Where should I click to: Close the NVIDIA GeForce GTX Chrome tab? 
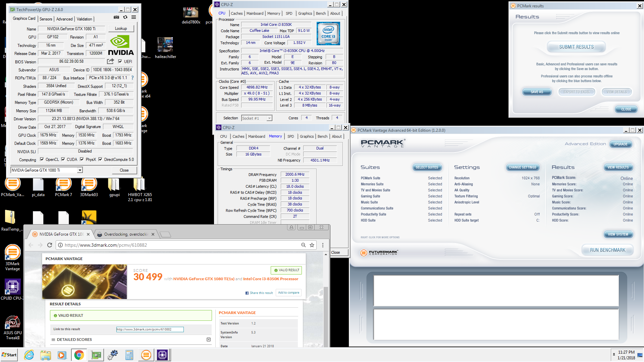(x=88, y=234)
